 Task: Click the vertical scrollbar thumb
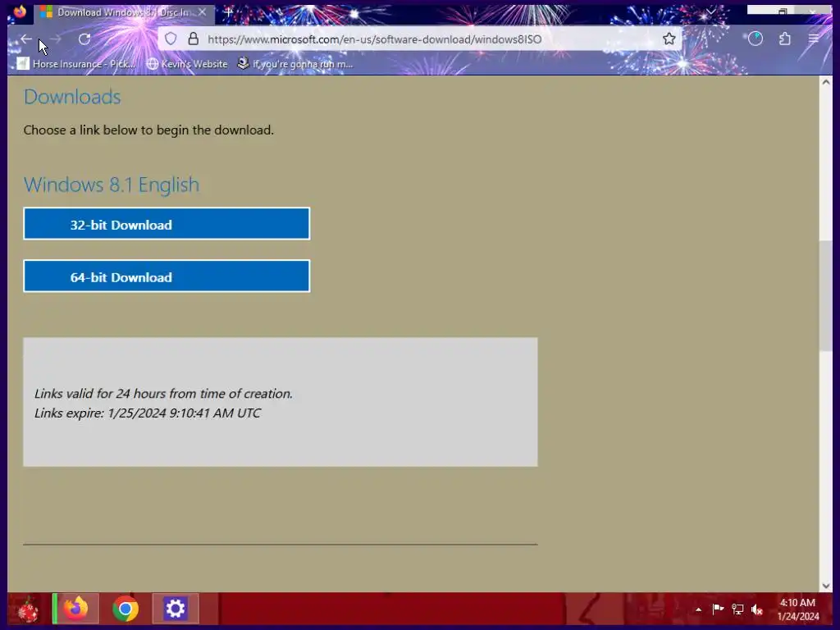[825, 296]
